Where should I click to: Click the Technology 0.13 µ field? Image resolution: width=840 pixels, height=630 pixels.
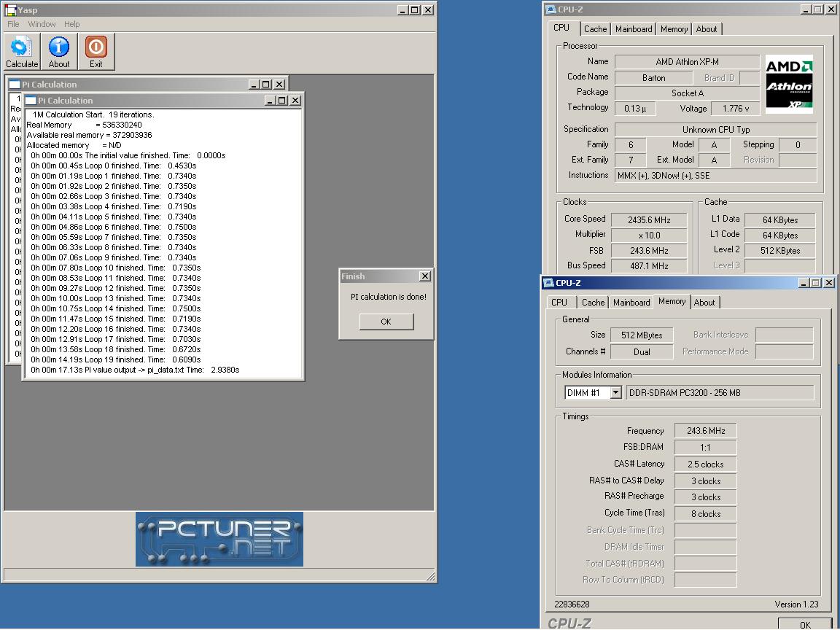coord(635,108)
